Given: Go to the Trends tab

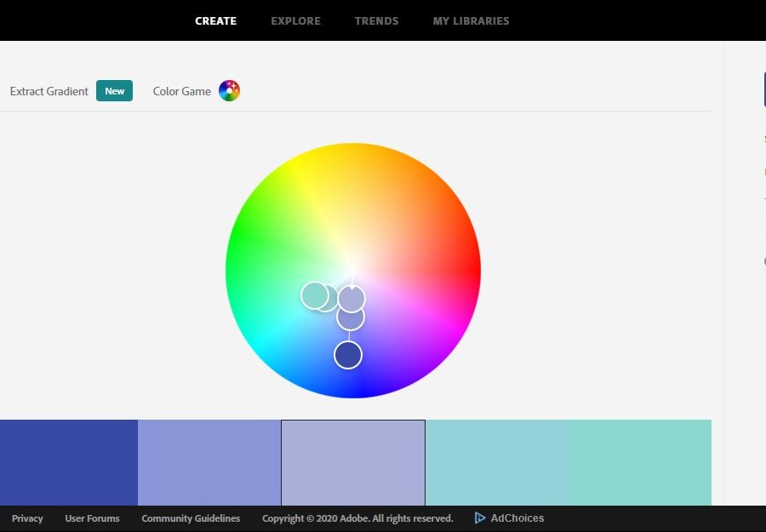Looking at the screenshot, I should pos(376,20).
